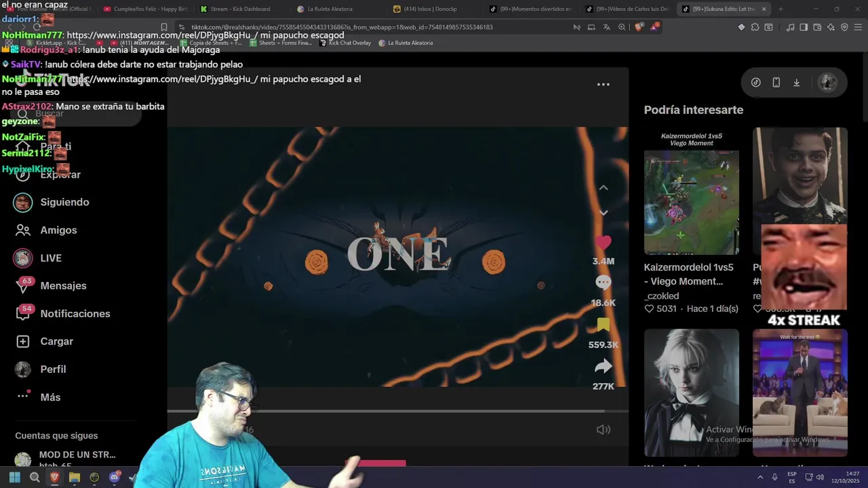Open the comments bubble showing 18.6K

(x=603, y=283)
